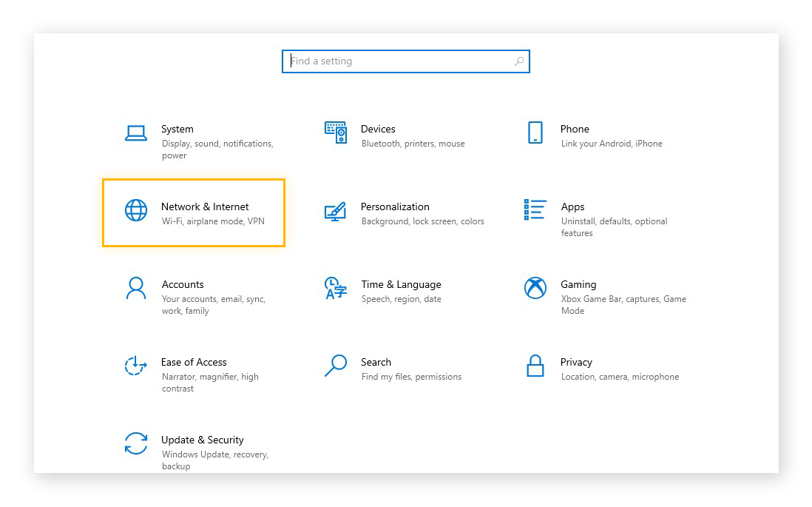
Task: Click the circular arrows Update & Security icon
Action: click(136, 443)
